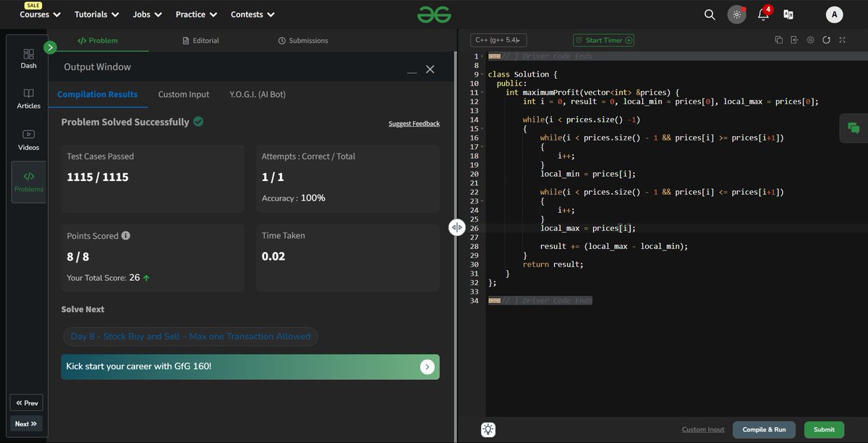Switch to the Submissions tab
The width and height of the screenshot is (868, 443).
coord(303,41)
